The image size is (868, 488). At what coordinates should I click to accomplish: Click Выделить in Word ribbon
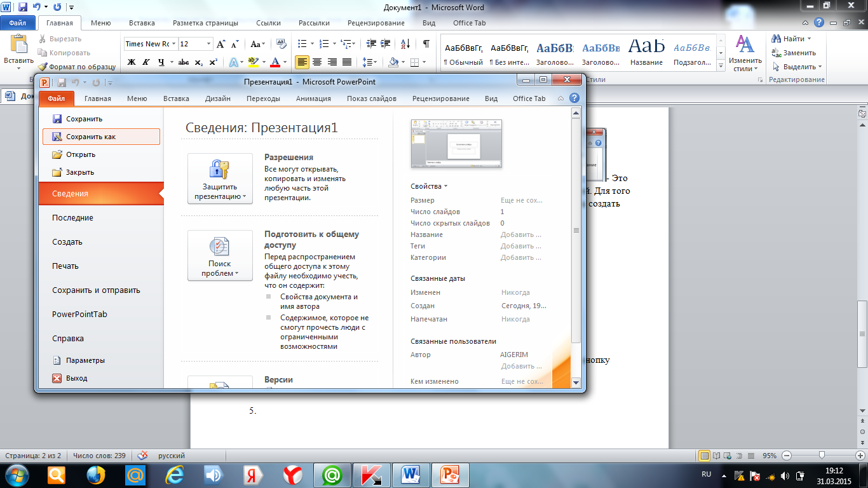click(x=797, y=67)
